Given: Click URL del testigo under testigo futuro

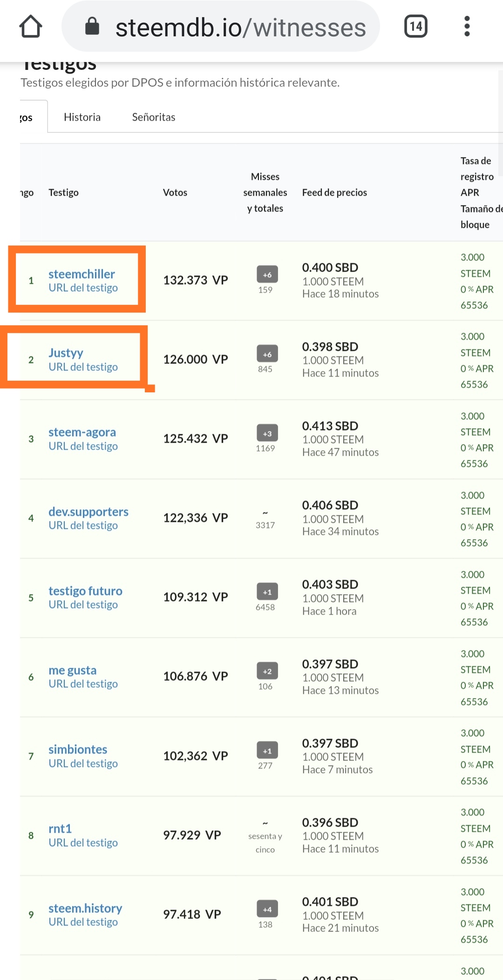Looking at the screenshot, I should pyautogui.click(x=83, y=605).
